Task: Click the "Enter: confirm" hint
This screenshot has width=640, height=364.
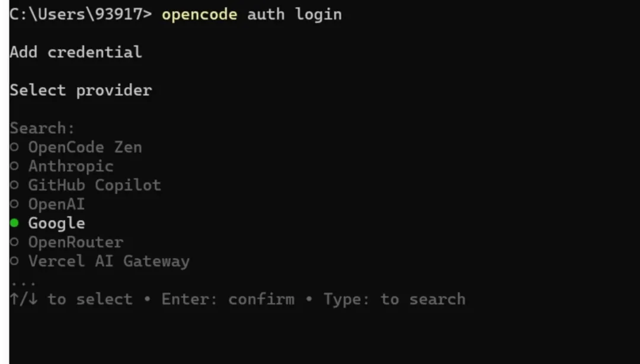Action: point(228,299)
